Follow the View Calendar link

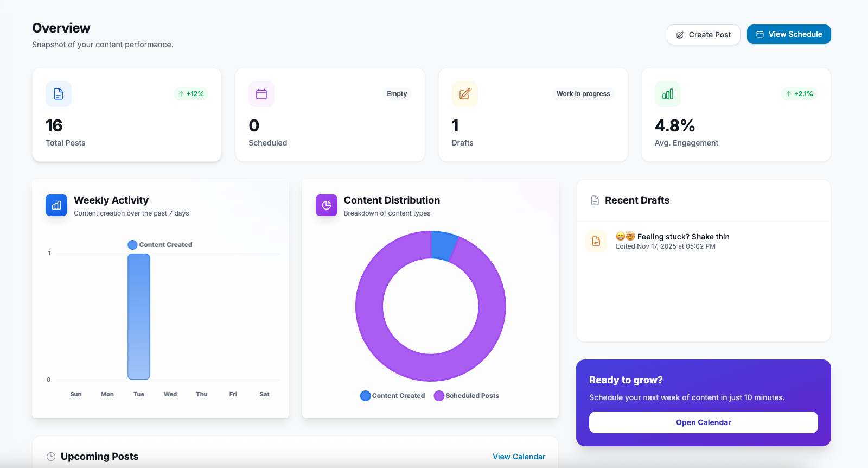click(x=519, y=457)
